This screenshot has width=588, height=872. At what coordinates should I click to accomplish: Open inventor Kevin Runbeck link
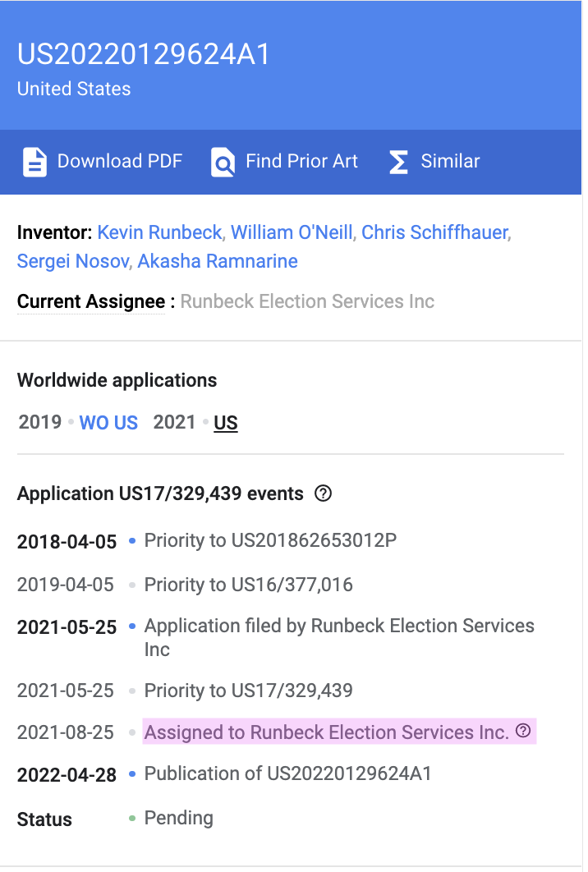tap(159, 232)
